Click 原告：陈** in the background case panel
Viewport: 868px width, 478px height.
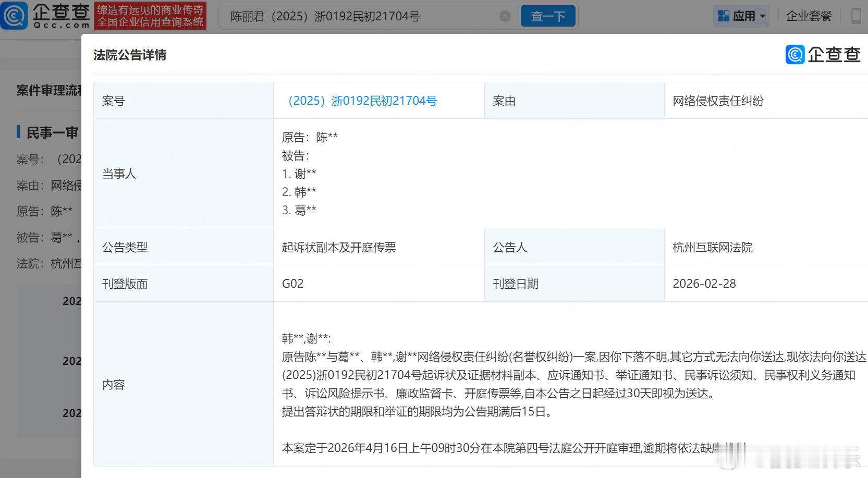click(44, 211)
